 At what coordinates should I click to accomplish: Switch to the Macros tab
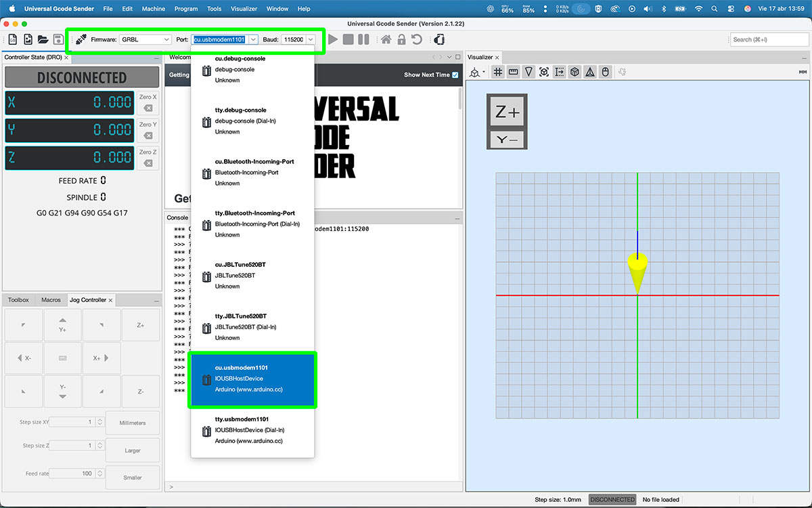pyautogui.click(x=51, y=299)
